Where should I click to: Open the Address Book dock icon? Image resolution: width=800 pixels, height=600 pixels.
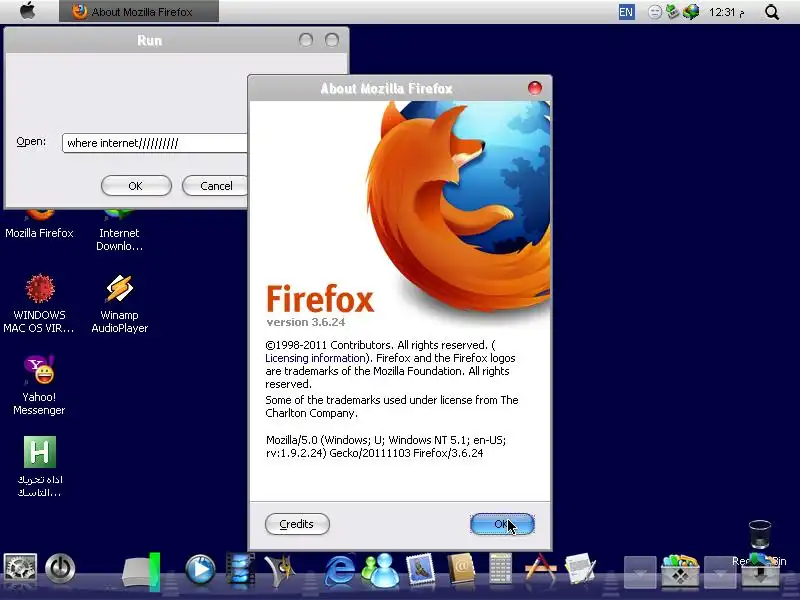pyautogui.click(x=461, y=568)
